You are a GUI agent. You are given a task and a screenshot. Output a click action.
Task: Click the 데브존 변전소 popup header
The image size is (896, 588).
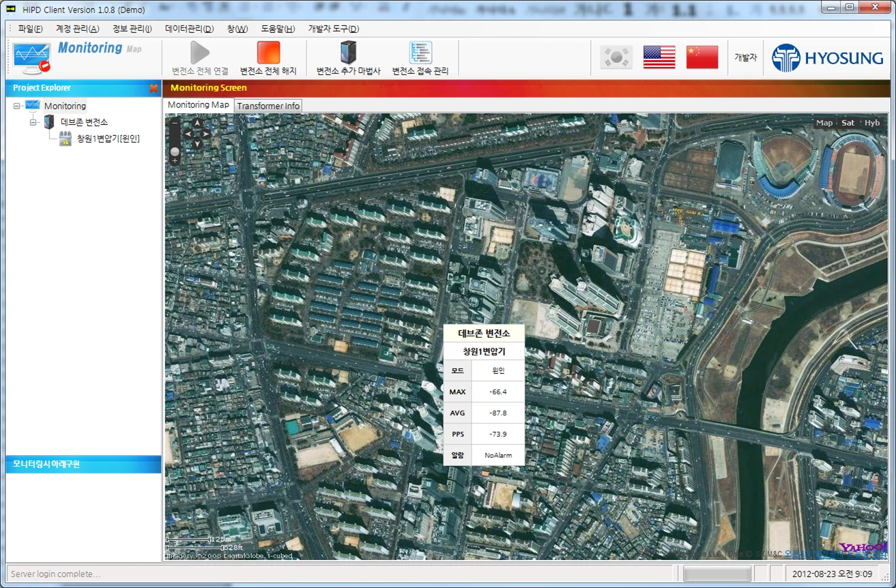[x=484, y=334]
